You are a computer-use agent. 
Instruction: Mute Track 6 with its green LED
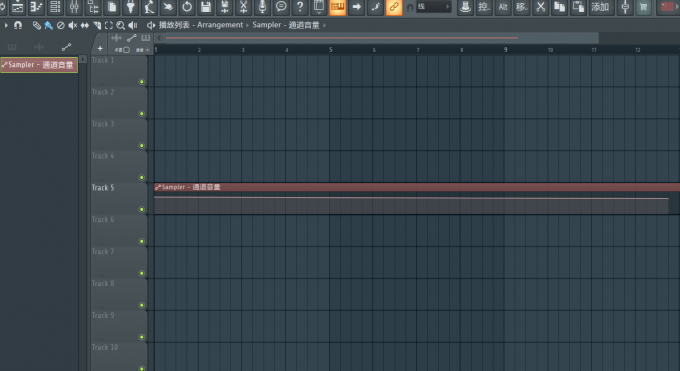(141, 241)
